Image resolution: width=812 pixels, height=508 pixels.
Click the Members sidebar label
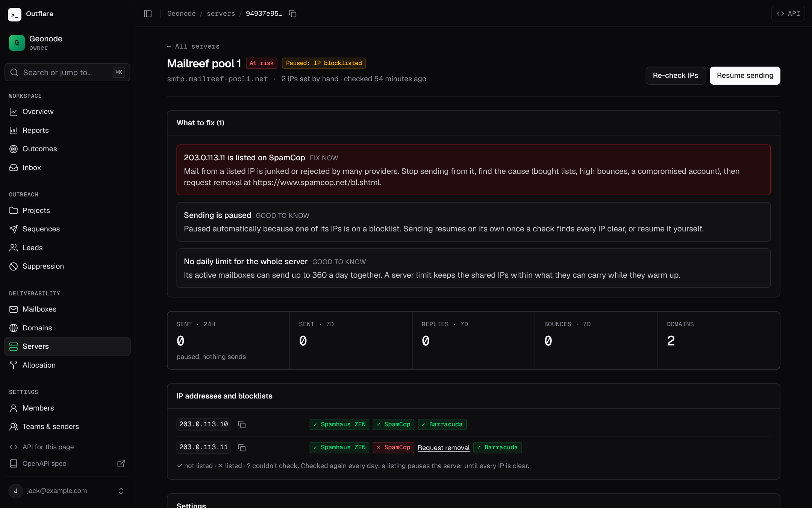click(38, 408)
